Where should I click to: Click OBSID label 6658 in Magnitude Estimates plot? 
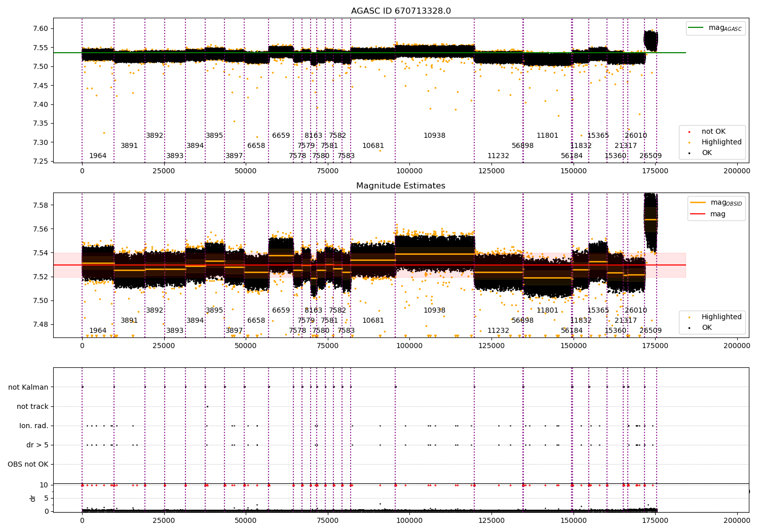(x=256, y=321)
